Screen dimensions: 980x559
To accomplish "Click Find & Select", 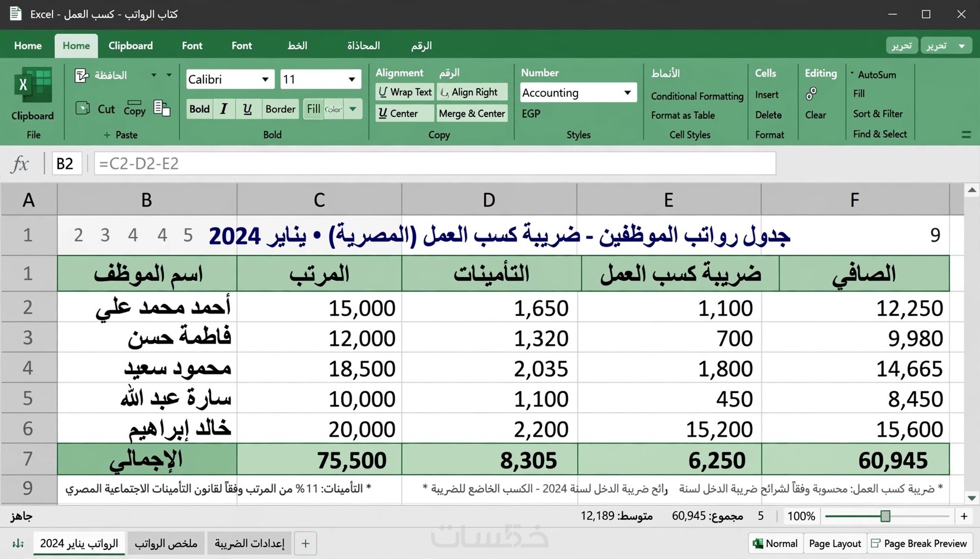I will [880, 134].
